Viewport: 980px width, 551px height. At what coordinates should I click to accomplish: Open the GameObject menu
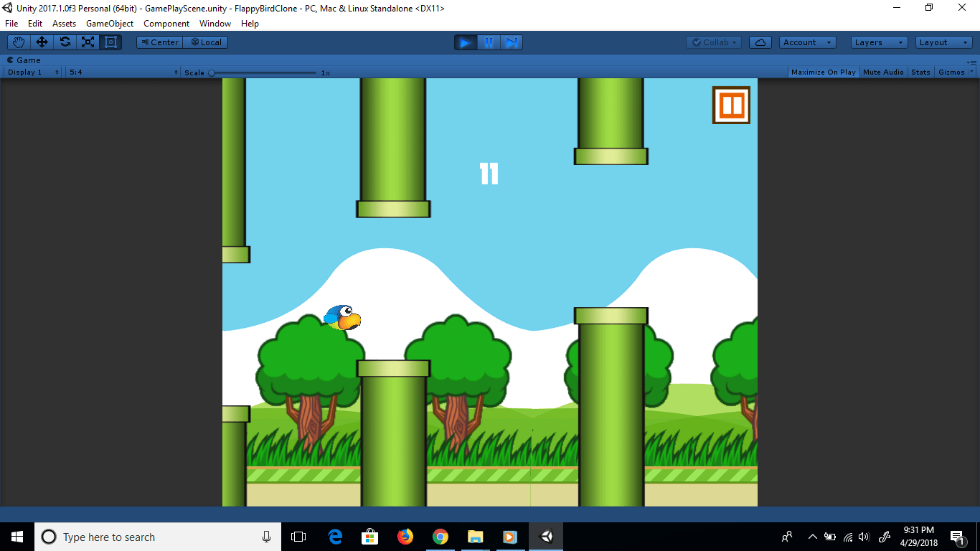pyautogui.click(x=110, y=24)
